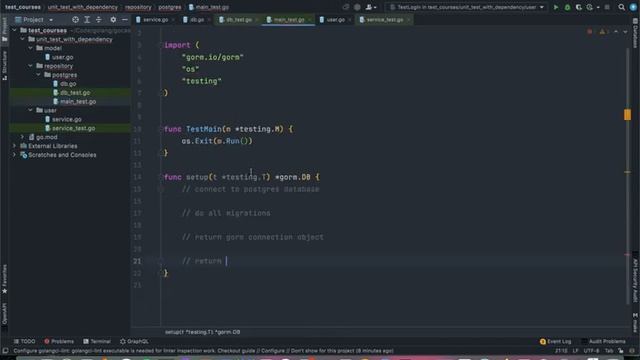Click the stop button in run toolbar
The height and width of the screenshot is (360, 640).
pyautogui.click(x=607, y=7)
